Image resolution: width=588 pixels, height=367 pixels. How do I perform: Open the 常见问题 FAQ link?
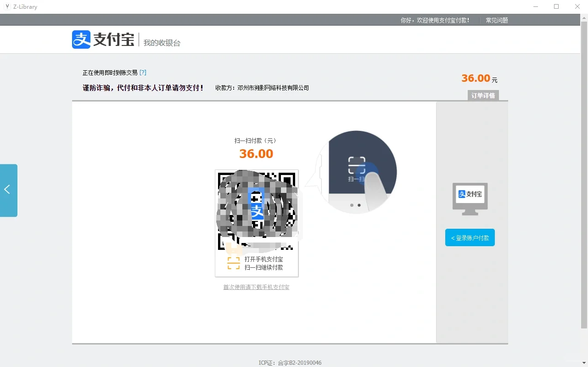497,20
